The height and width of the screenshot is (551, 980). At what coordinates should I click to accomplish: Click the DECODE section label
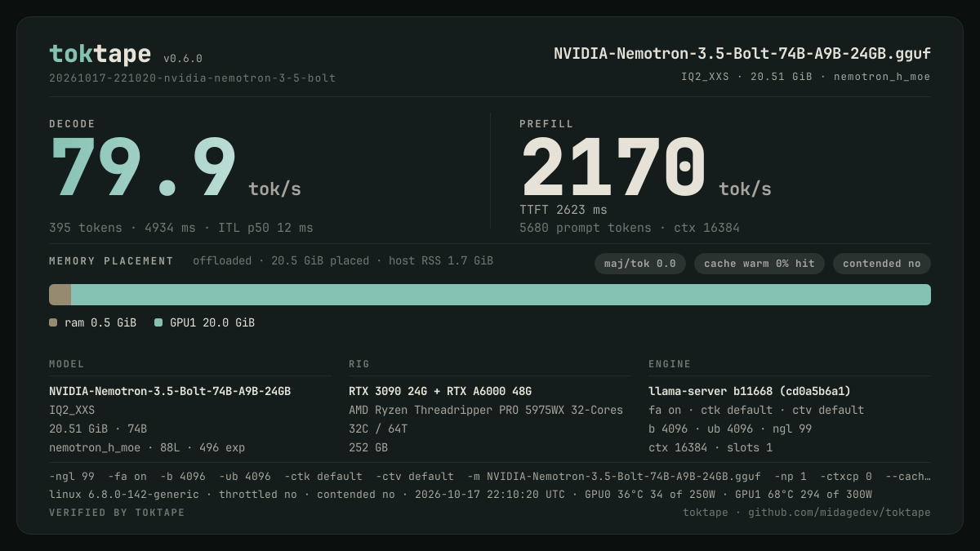73,124
